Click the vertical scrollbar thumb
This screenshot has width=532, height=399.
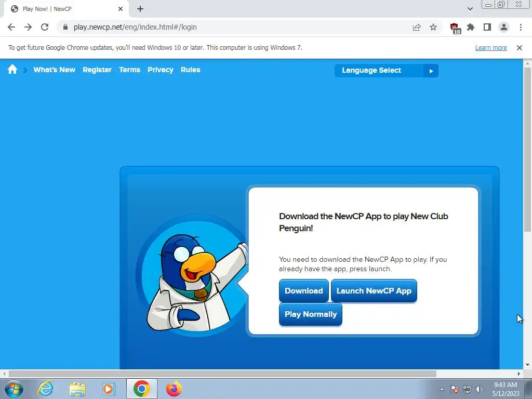click(527, 150)
